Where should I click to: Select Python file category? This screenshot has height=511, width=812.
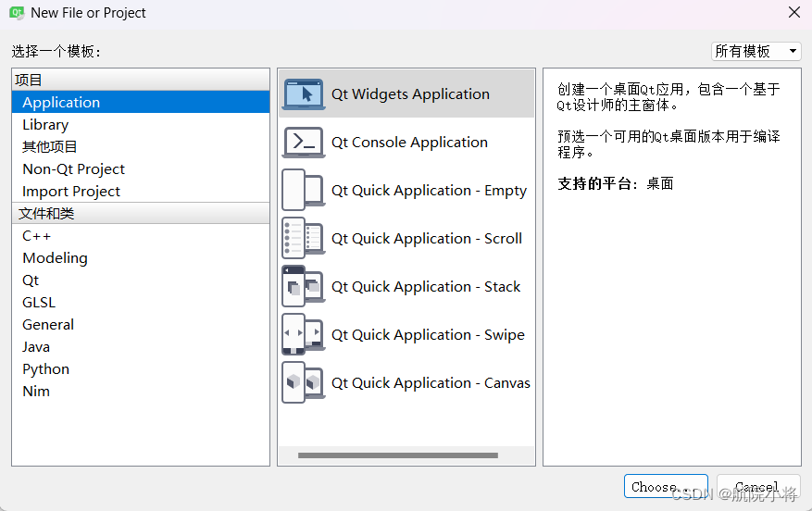pyautogui.click(x=141, y=369)
